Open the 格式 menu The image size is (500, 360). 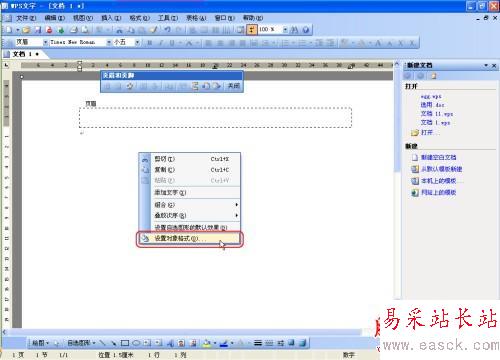pyautogui.click(x=139, y=18)
